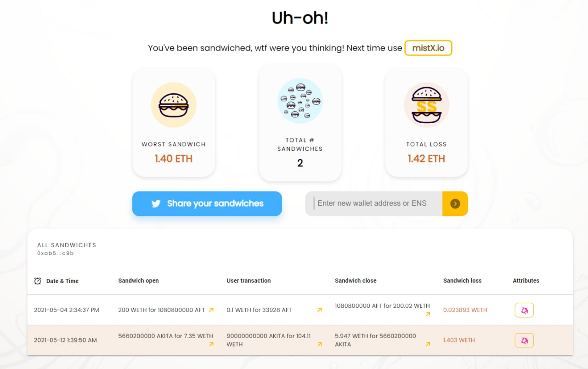Viewport: 588px width, 369px height.
Task: Select the 2021-05-12 sandwich row
Action: point(300,340)
